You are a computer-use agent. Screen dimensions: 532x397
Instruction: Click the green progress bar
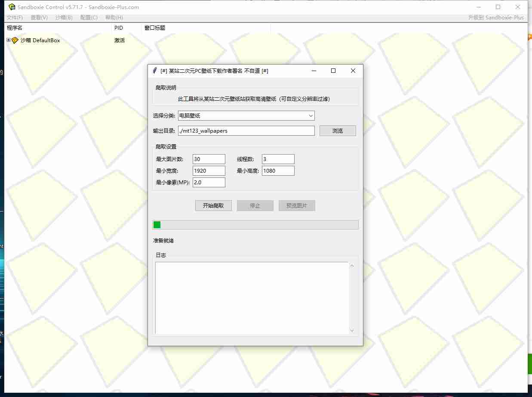157,224
